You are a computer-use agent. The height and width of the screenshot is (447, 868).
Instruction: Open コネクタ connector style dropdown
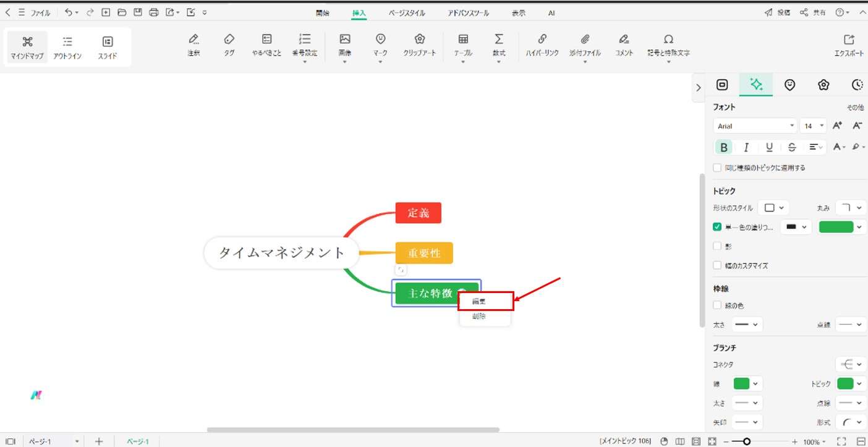(851, 364)
